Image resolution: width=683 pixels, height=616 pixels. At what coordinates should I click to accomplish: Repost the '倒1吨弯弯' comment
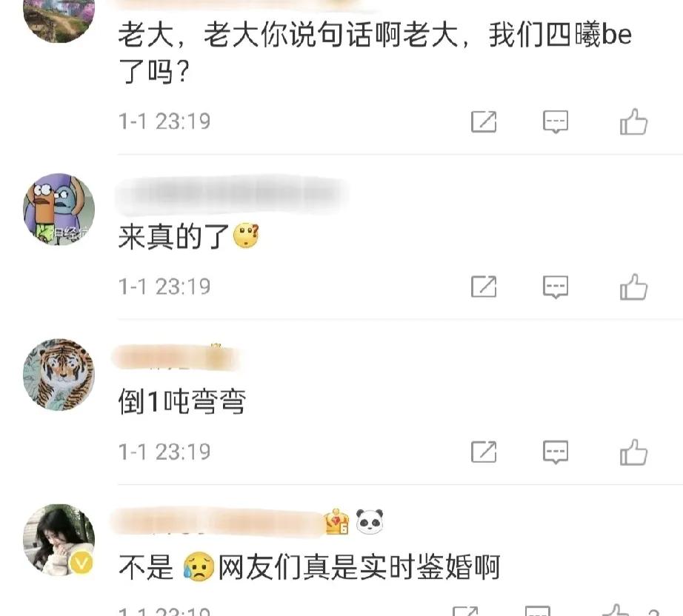(x=484, y=452)
